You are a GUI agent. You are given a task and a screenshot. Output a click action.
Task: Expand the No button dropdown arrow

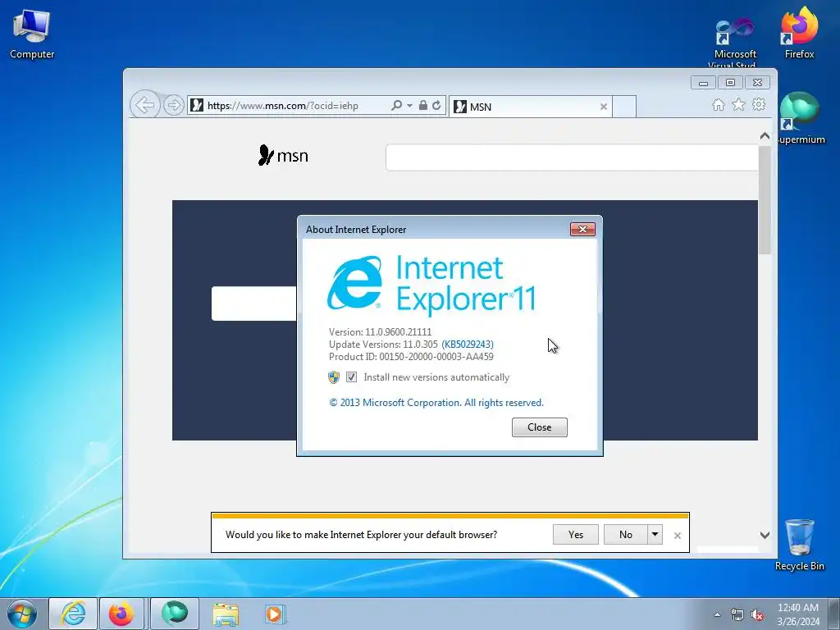point(655,535)
